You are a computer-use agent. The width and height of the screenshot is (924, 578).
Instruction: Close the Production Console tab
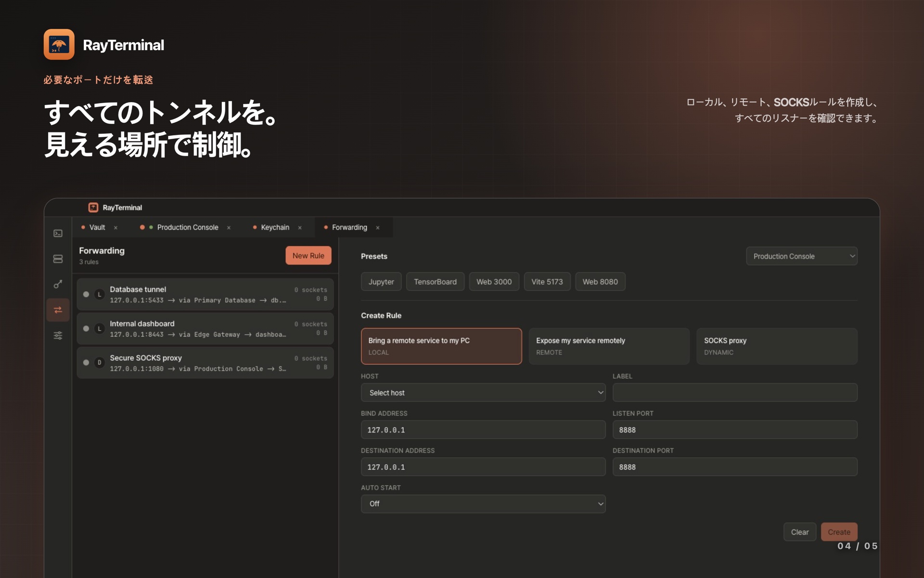pos(229,228)
